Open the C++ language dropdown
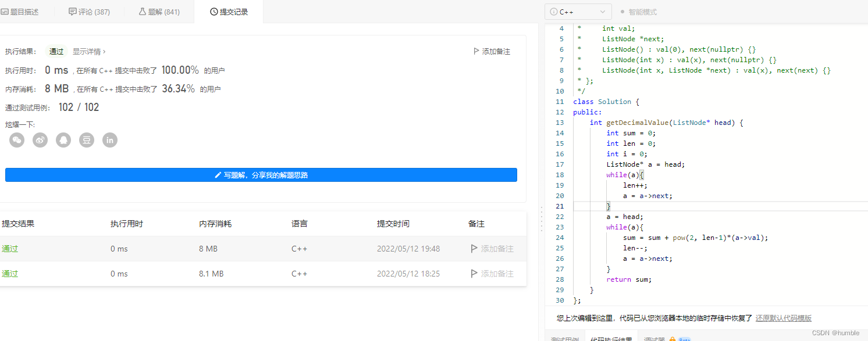Screen dimensions: 868x341 pyautogui.click(x=578, y=12)
